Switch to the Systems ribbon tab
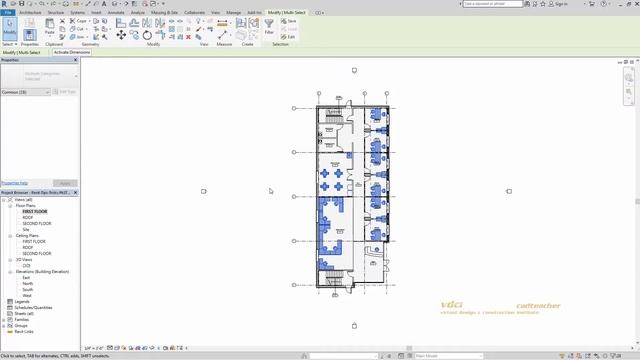The height and width of the screenshot is (360, 640). click(x=78, y=13)
